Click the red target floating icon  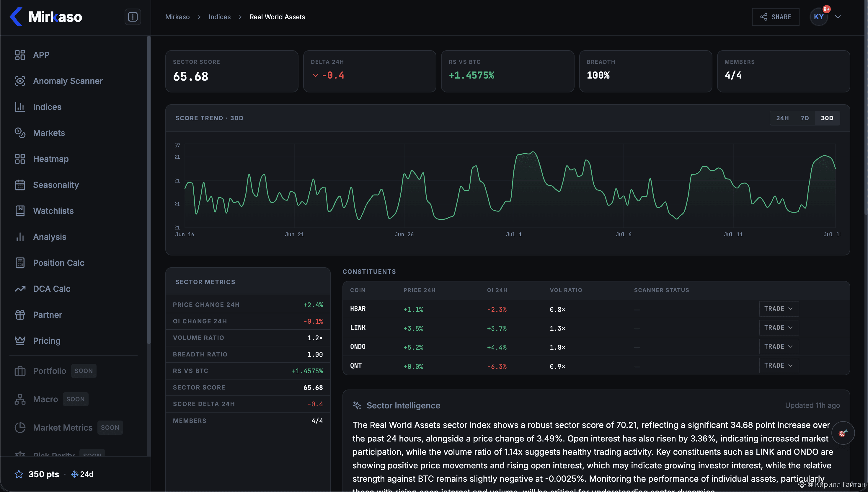click(843, 433)
